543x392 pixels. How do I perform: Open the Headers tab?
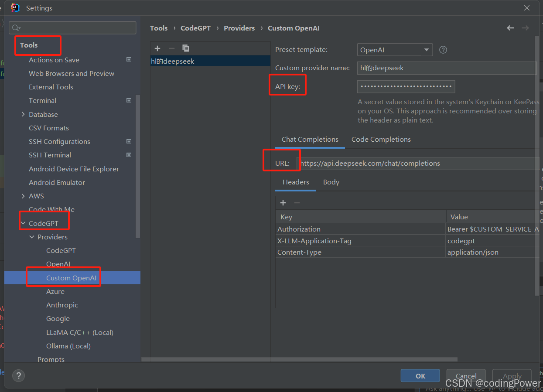click(296, 182)
